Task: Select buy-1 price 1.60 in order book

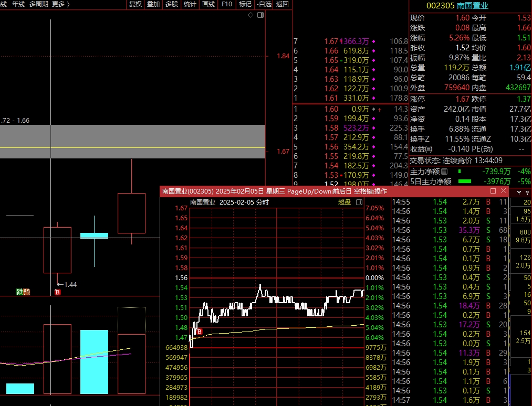Action: pyautogui.click(x=331, y=109)
